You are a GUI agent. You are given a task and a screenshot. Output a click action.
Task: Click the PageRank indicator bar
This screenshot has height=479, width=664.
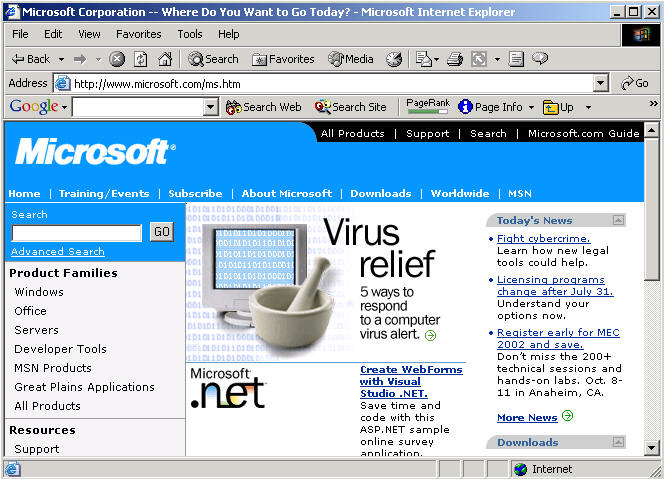click(x=427, y=109)
